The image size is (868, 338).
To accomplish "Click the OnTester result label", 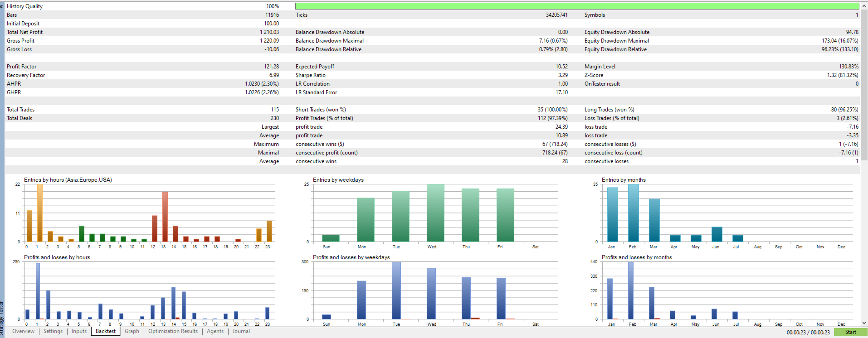I will coord(602,84).
